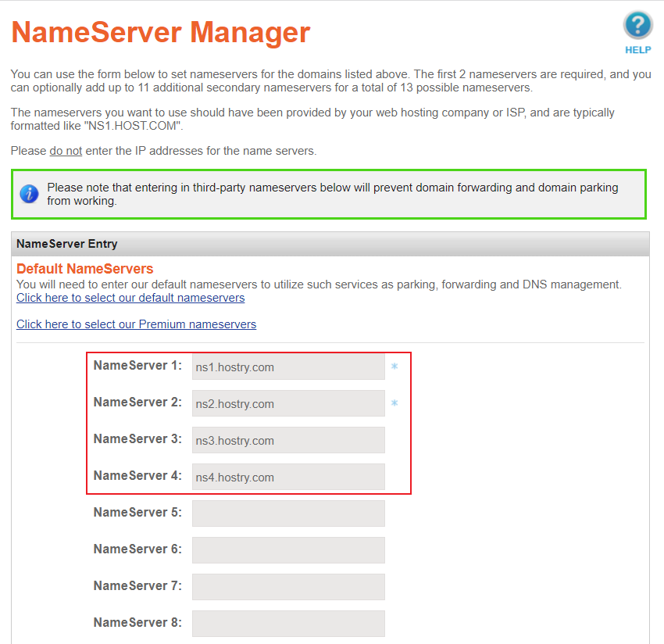The width and height of the screenshot is (664, 644).
Task: Click the 'NameServer 4:' label
Action: pyautogui.click(x=137, y=476)
